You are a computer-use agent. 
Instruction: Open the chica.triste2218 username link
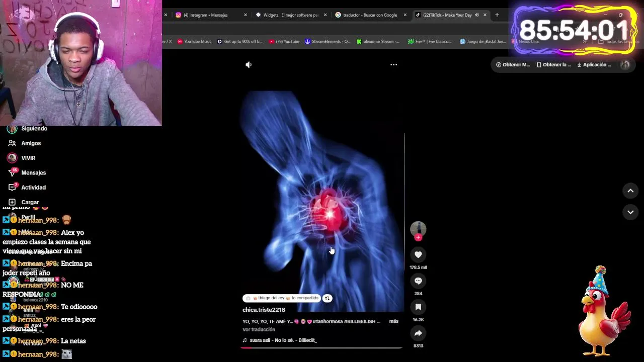coord(264,310)
